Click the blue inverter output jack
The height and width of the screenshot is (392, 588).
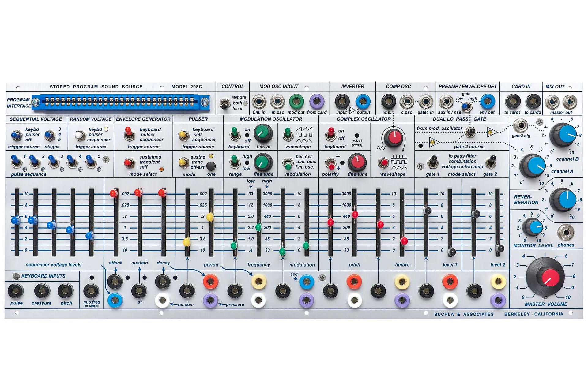click(363, 102)
